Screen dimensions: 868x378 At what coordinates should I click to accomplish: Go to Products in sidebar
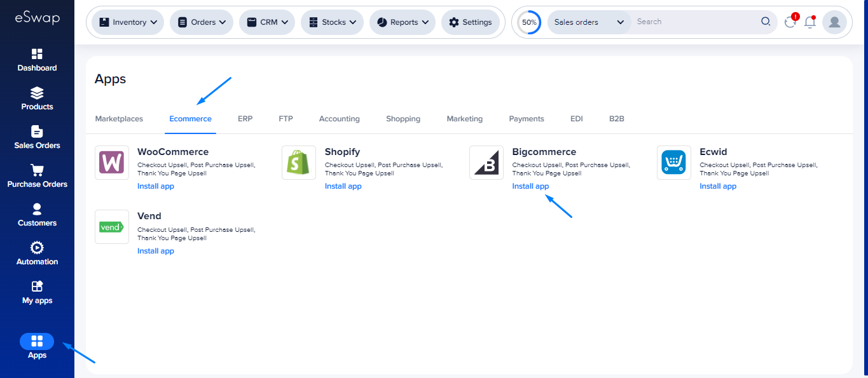37,98
